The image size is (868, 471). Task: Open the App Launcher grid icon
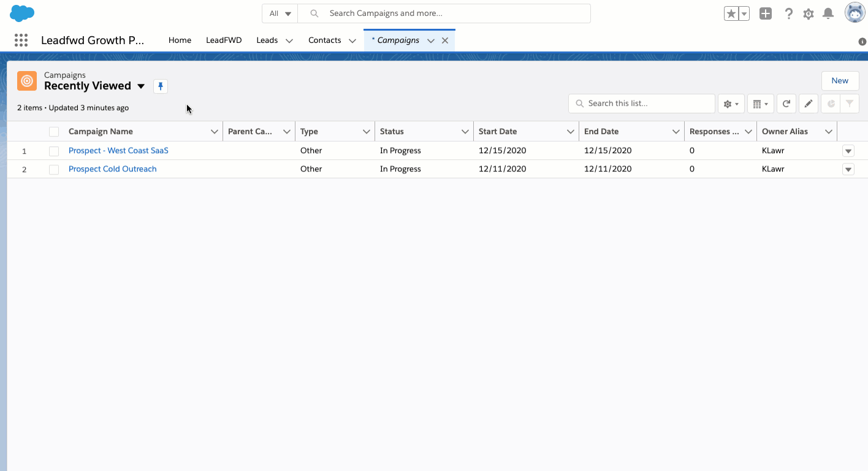click(x=21, y=40)
